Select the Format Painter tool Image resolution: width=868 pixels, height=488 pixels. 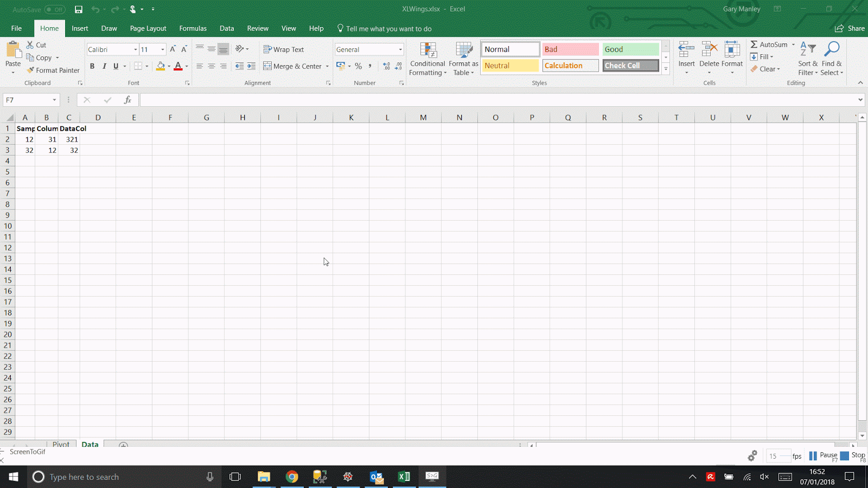53,70
